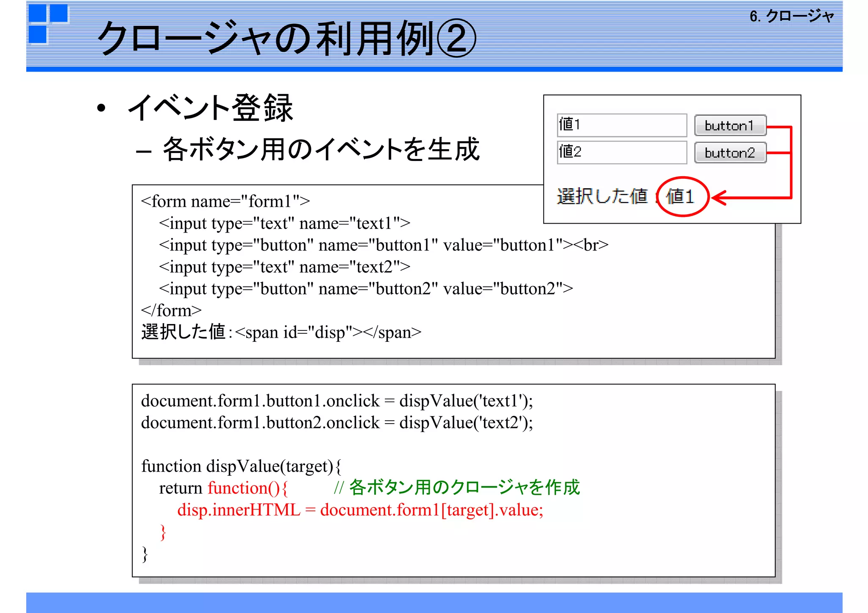Viewport: 868px width, 613px height.
Task: Focus the text field containing 値2
Action: (622, 153)
